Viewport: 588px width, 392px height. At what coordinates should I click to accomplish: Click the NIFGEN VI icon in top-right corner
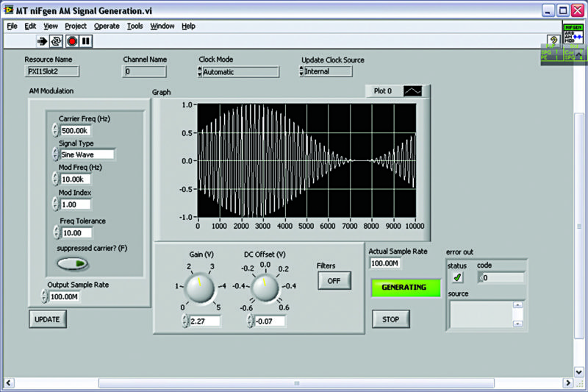pos(573,35)
